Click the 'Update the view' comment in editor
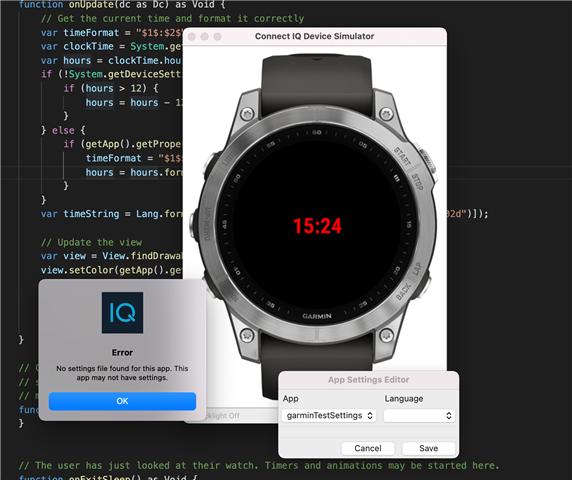This screenshot has width=572, height=480. coord(91,242)
